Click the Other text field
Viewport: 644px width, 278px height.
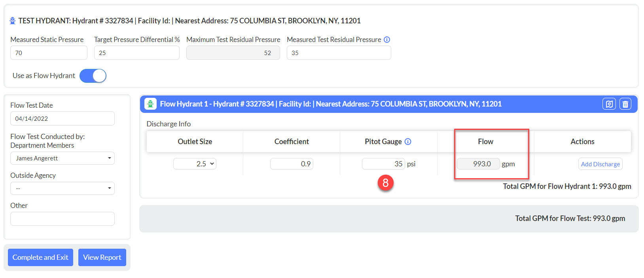(63, 219)
